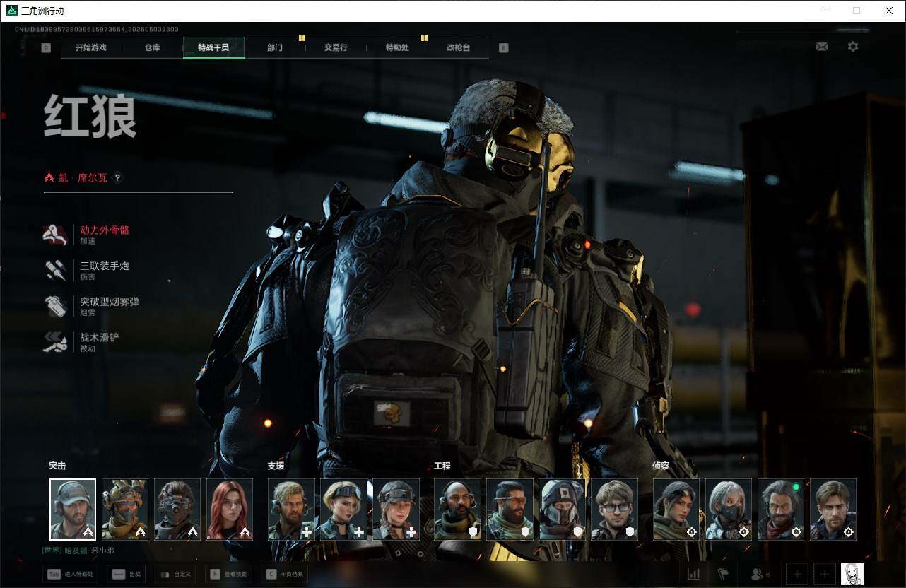The height and width of the screenshot is (588, 906).
Task: Open the settings gear icon
Action: (853, 47)
